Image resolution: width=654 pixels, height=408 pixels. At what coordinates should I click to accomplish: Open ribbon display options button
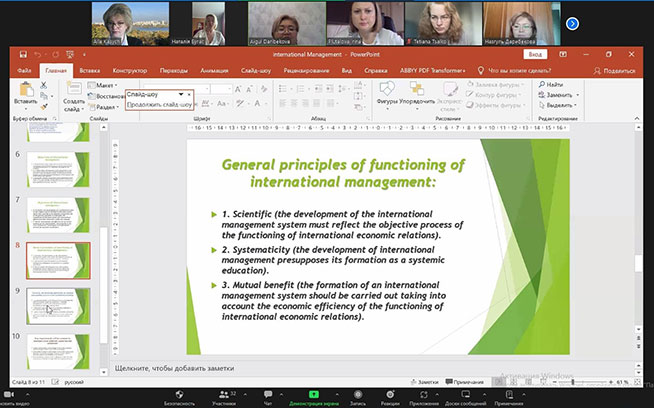(563, 54)
